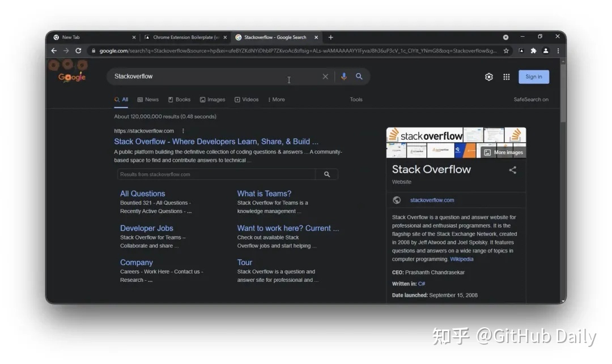Open the Chrome profile avatar icon
The width and height of the screenshot is (612, 364).
[546, 50]
